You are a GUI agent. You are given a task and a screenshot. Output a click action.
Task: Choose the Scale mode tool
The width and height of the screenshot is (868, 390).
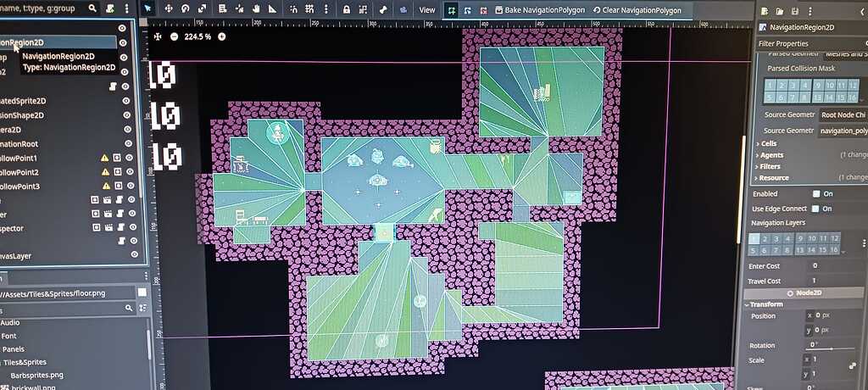[x=202, y=8]
